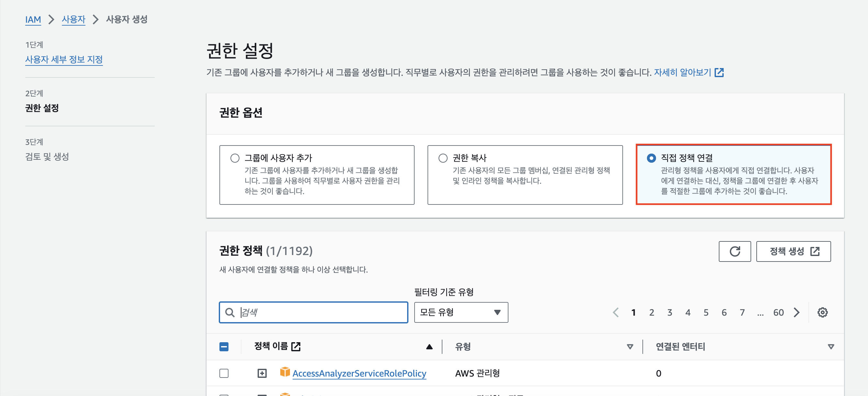Click the previous page arrow in pagination
The width and height of the screenshot is (868, 396).
tap(616, 312)
